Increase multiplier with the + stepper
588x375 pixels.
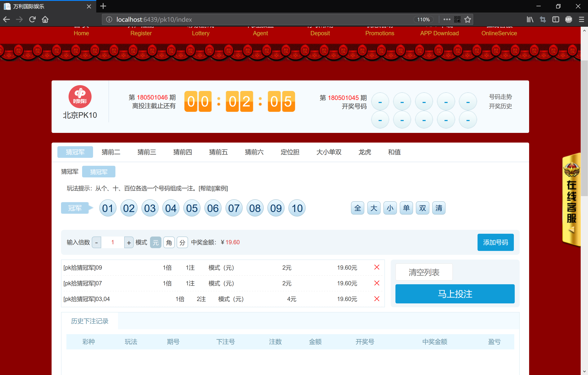coord(129,242)
